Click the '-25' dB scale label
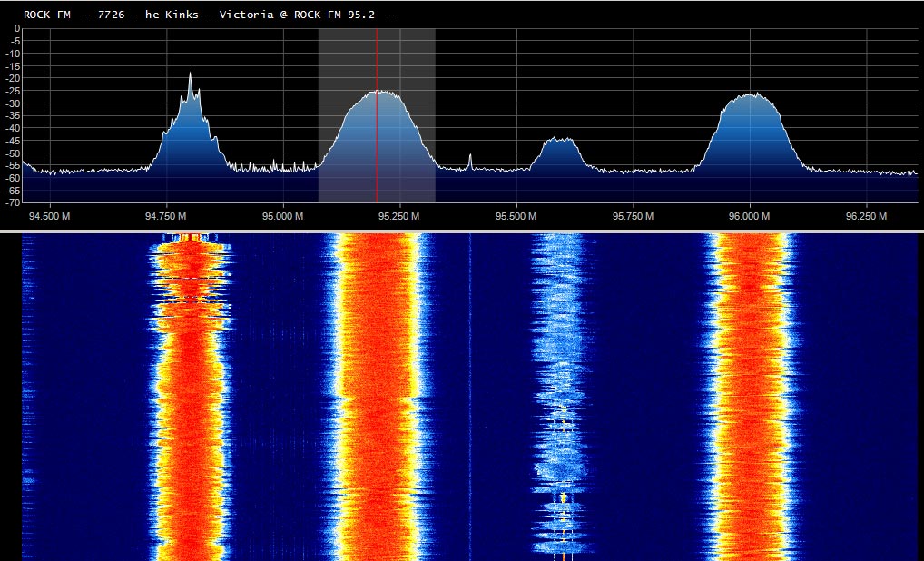Viewport: 924px width, 561px height. (13, 91)
